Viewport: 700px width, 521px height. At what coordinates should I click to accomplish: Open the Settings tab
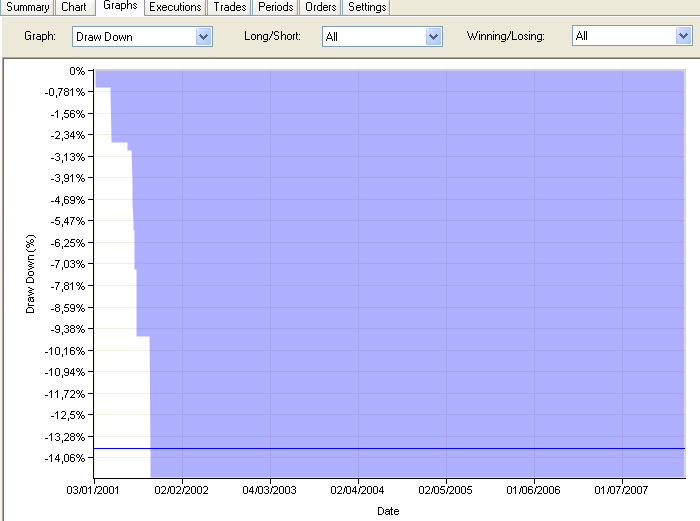tap(367, 7)
